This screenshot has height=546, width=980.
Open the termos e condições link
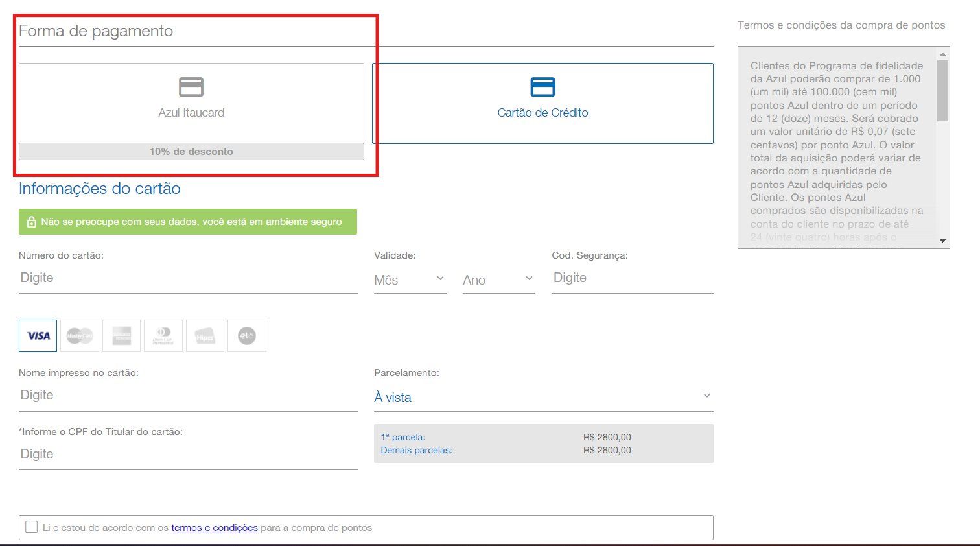click(215, 528)
